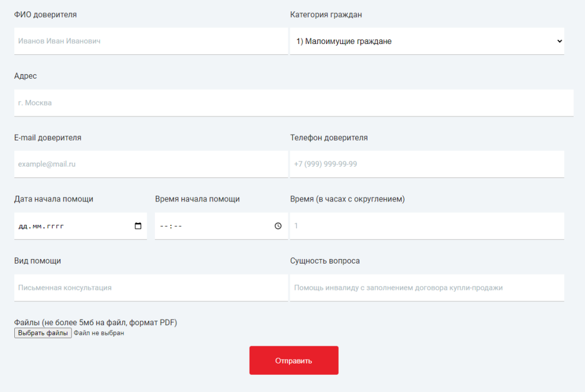This screenshot has width=585, height=392.
Task: Focus the Время (в часах с округлением) field
Action: tap(427, 226)
